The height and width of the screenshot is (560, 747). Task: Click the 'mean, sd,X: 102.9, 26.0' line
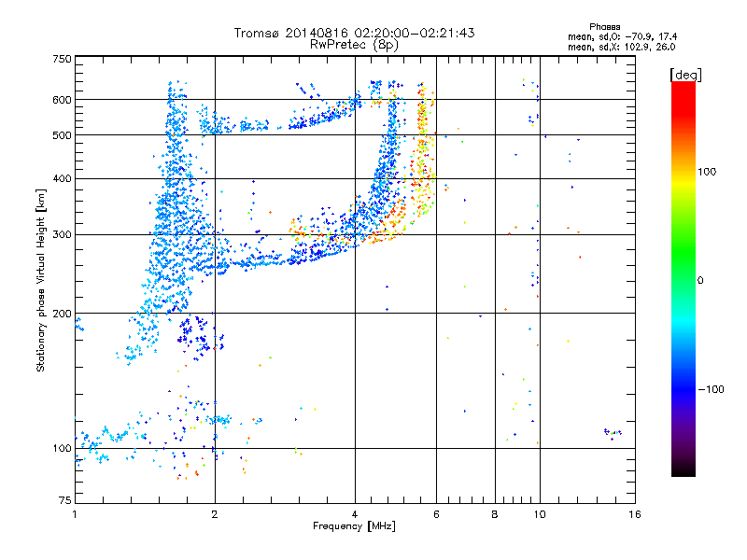(621, 47)
